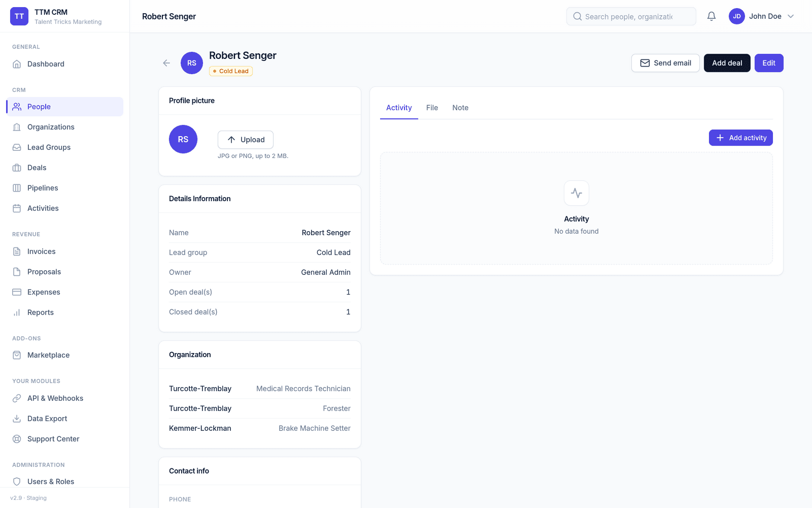Open Dashboard from the sidebar

point(65,64)
